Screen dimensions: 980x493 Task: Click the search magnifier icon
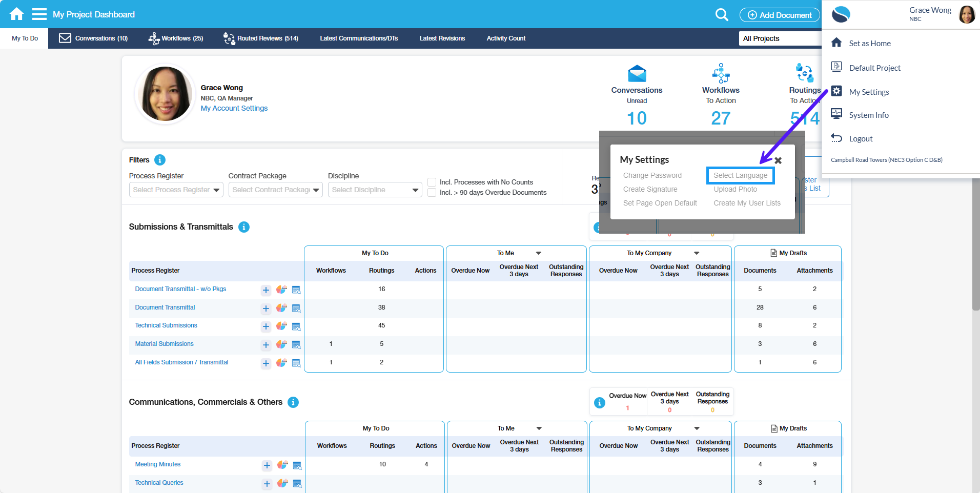(722, 15)
